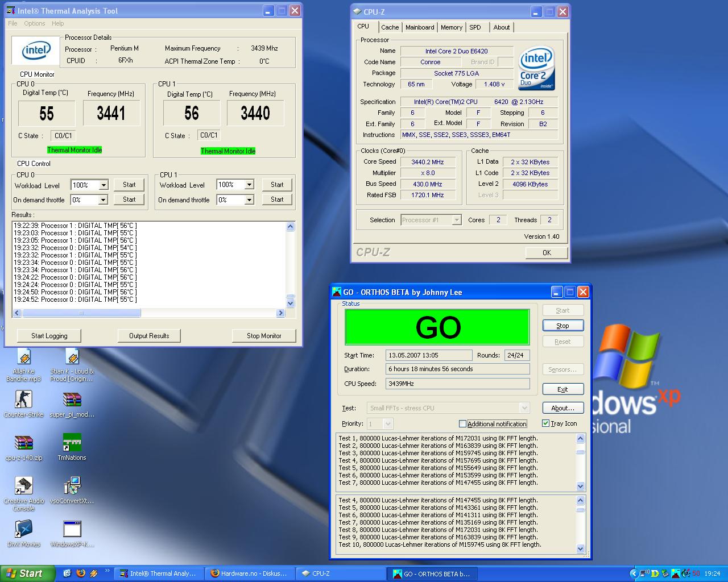
Task: Click scroll up arrow of lower Orthos log
Action: (580, 501)
